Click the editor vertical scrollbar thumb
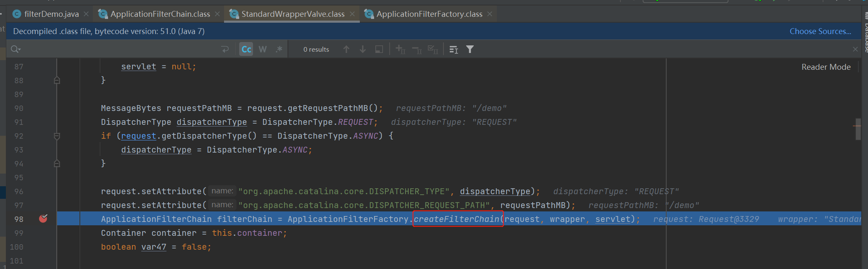This screenshot has height=269, width=868. coord(858,129)
